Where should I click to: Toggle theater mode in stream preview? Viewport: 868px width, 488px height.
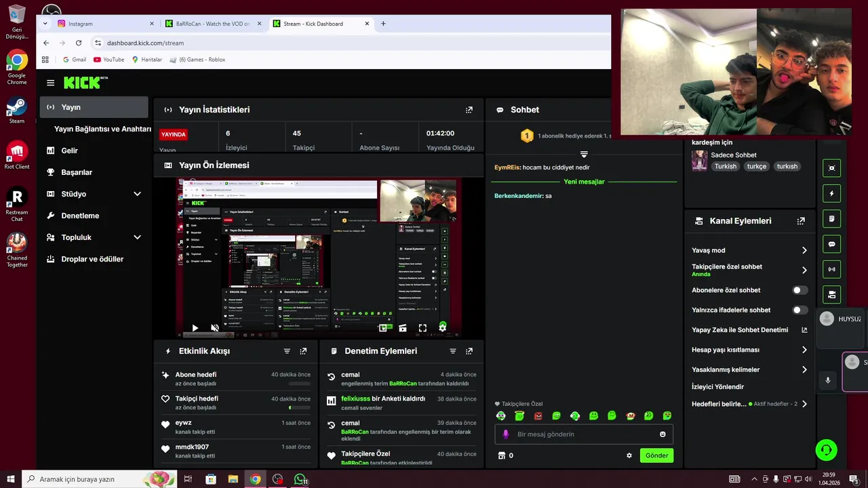coord(403,328)
